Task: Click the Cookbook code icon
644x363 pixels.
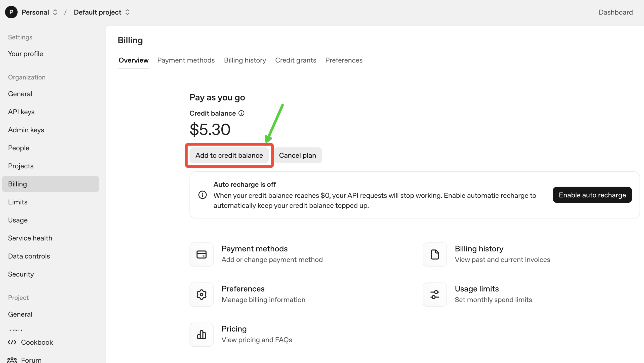Action: tap(12, 342)
